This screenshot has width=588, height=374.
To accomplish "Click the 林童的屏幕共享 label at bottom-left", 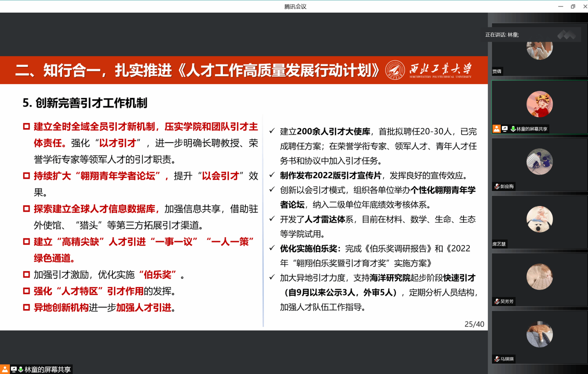I will pyautogui.click(x=47, y=369).
